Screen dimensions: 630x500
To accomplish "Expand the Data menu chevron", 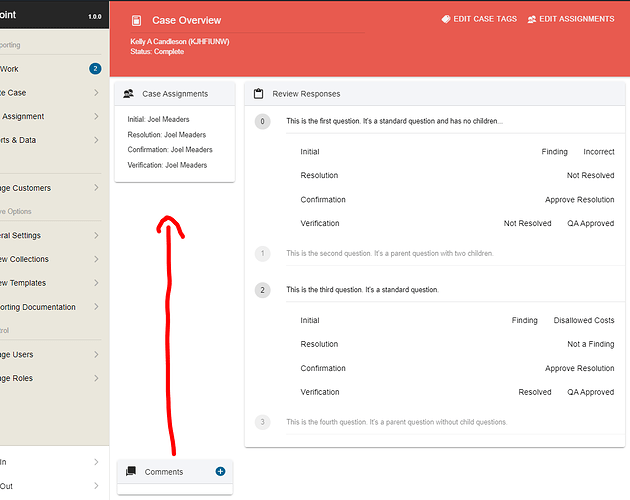I will 96,140.
